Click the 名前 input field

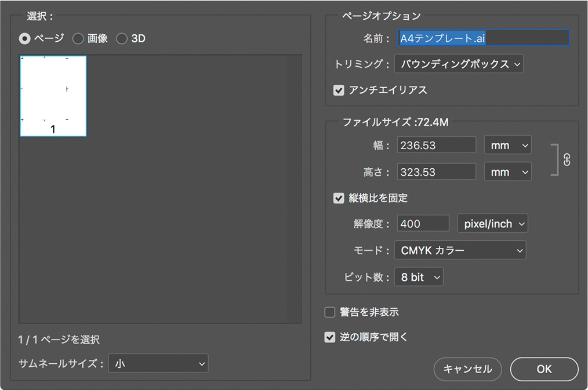[x=484, y=38]
